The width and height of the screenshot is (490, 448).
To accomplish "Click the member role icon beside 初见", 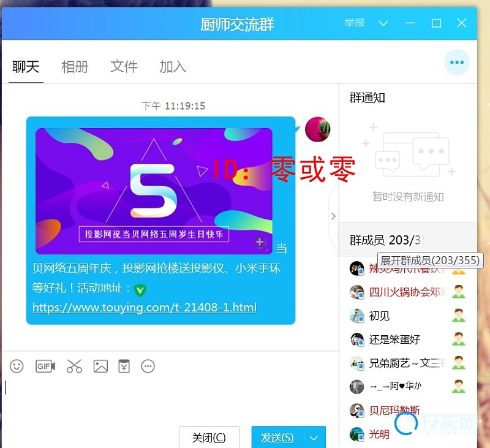I will [458, 316].
